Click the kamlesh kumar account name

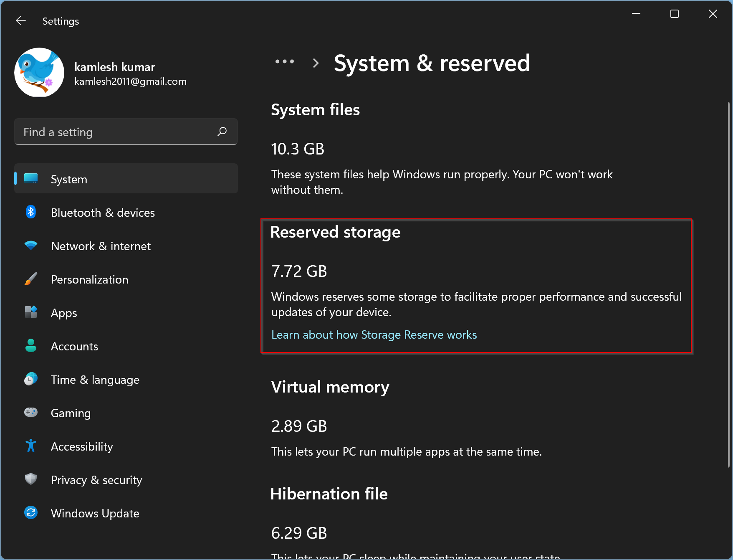[114, 67]
